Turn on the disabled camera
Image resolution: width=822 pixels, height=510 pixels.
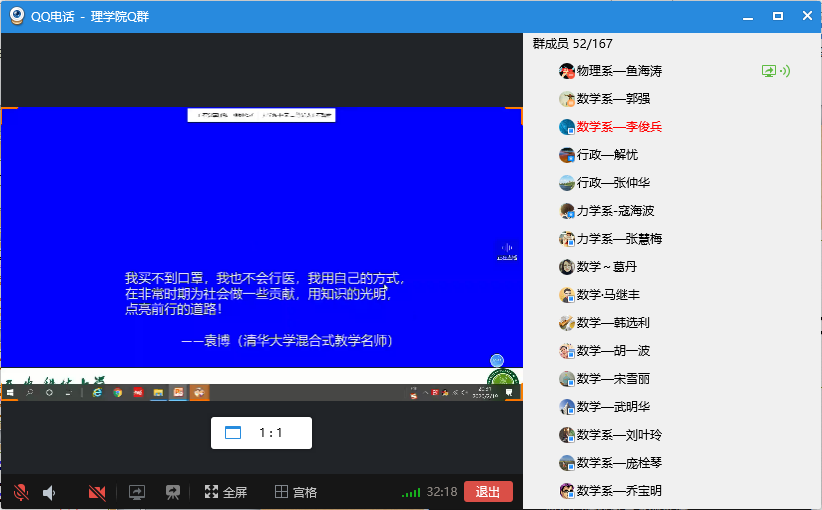tap(97, 492)
